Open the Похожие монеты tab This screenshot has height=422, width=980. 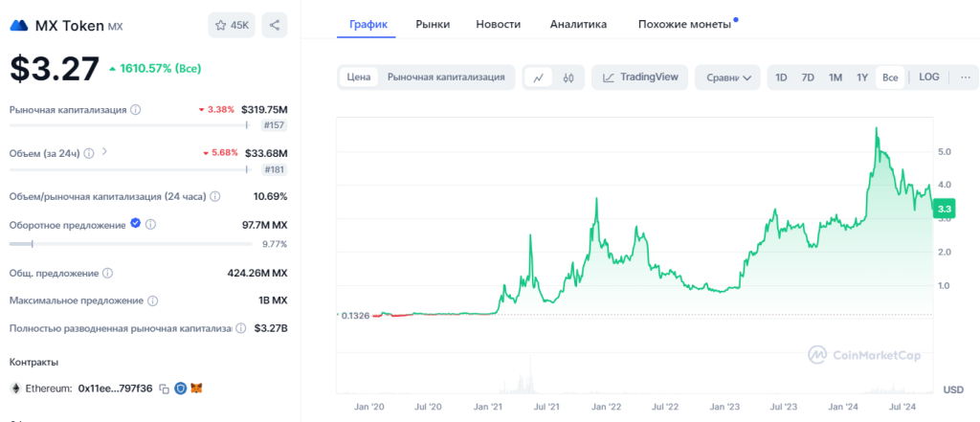(684, 24)
